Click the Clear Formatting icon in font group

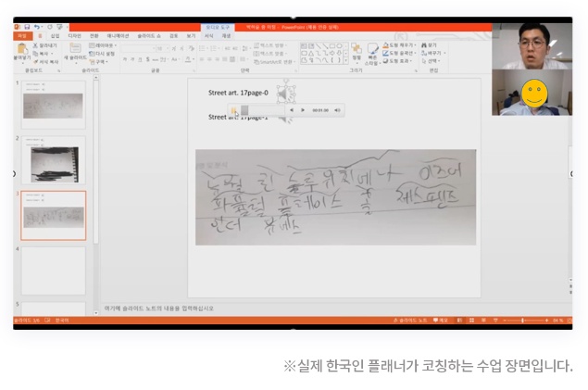pos(192,48)
